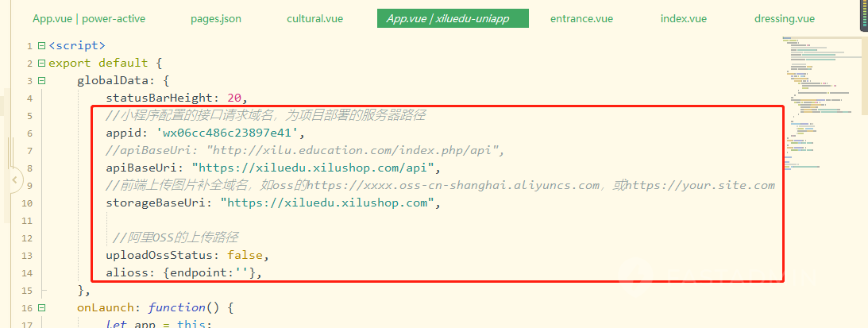Click the <script> tag on line 1
868x328 pixels.
pyautogui.click(x=77, y=45)
